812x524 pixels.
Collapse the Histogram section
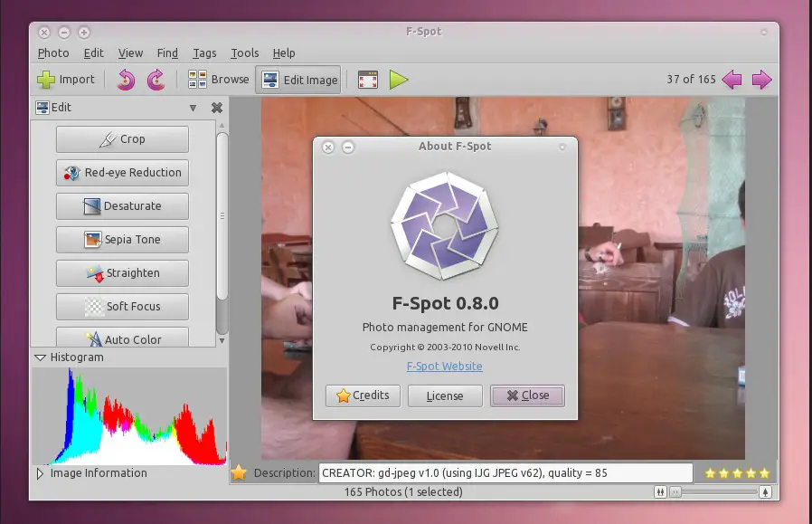pos(40,357)
